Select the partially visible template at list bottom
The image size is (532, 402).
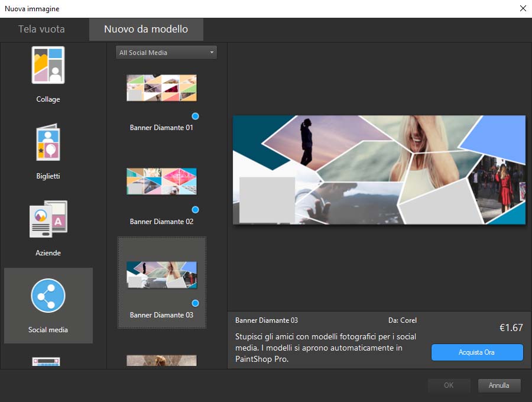point(161,361)
